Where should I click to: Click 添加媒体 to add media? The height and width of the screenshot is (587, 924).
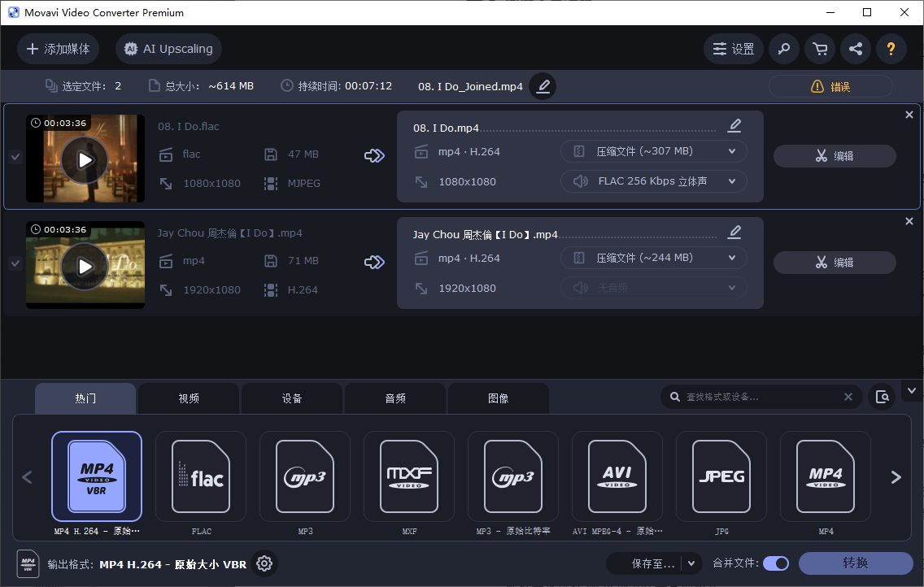[x=58, y=49]
